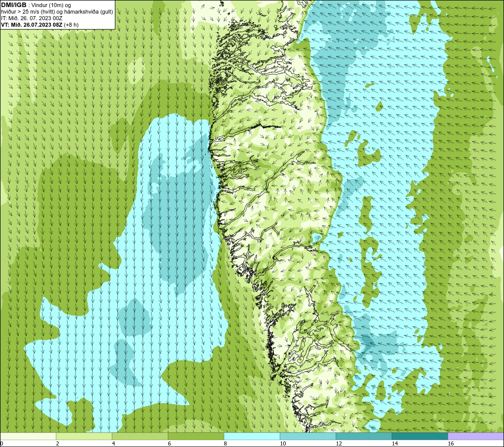Click the legend value 6
Viewport: 504px width, 447px height.
pyautogui.click(x=169, y=444)
